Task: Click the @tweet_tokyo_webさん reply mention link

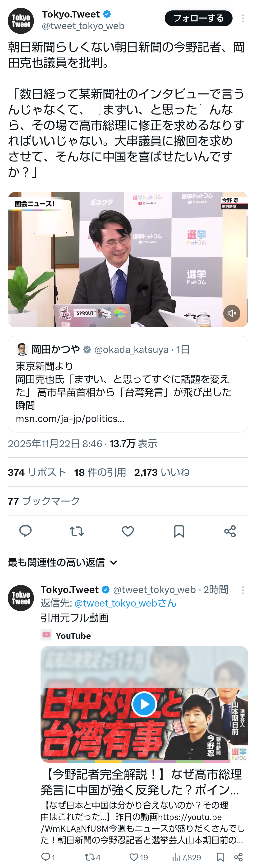Action: [x=125, y=603]
